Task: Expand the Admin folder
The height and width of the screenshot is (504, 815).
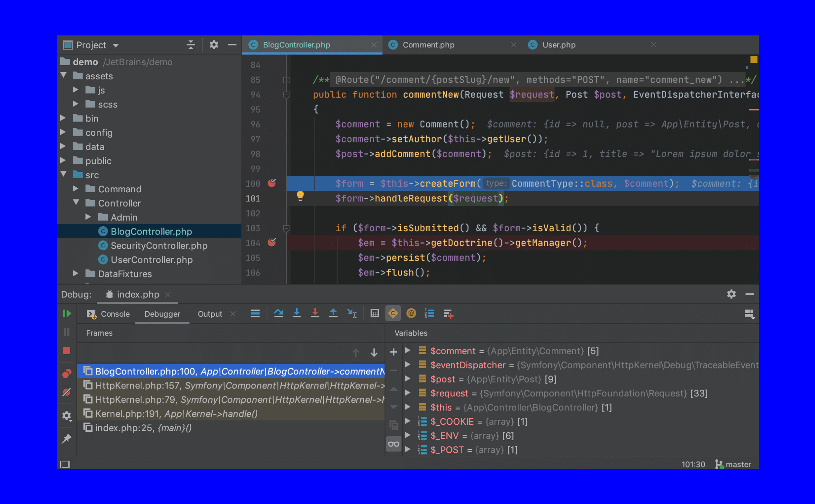Action: [x=88, y=217]
